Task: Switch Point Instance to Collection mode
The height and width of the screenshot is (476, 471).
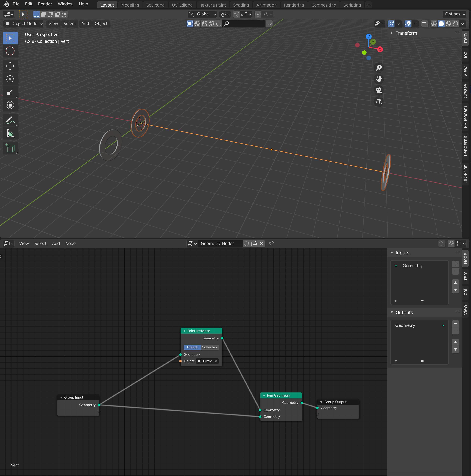Action: [210, 347]
